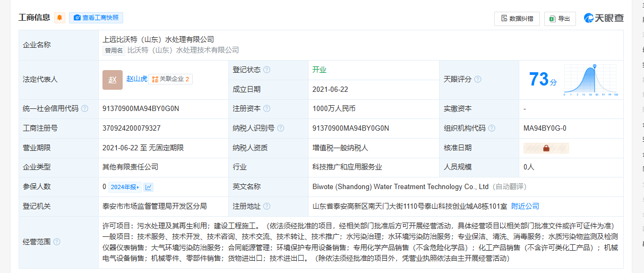This screenshot has height=273, width=644.
Task: Click organization code MA94BY0G-0
Action: click(x=545, y=128)
